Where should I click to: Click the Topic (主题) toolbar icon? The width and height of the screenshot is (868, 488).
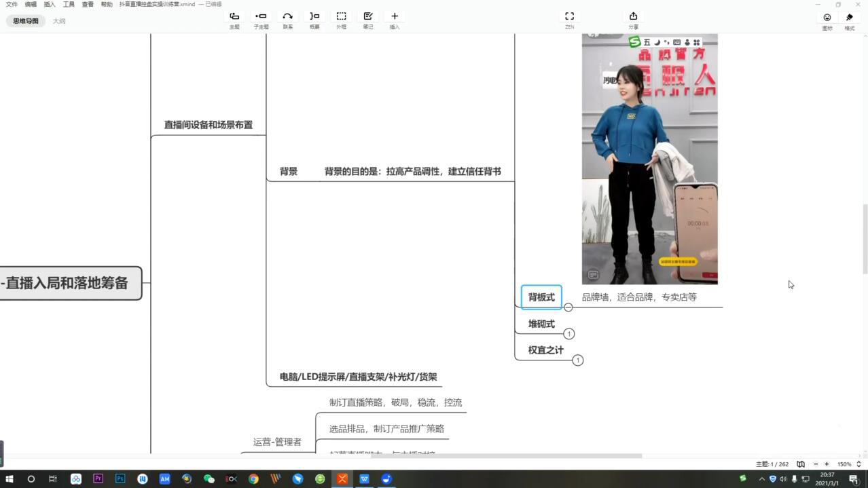[x=234, y=16]
